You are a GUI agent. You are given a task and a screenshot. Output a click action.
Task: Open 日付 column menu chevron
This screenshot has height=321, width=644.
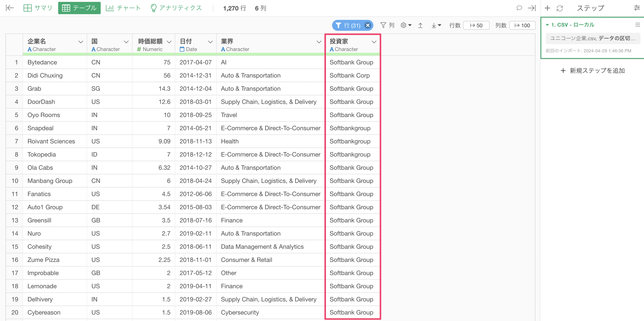point(210,42)
